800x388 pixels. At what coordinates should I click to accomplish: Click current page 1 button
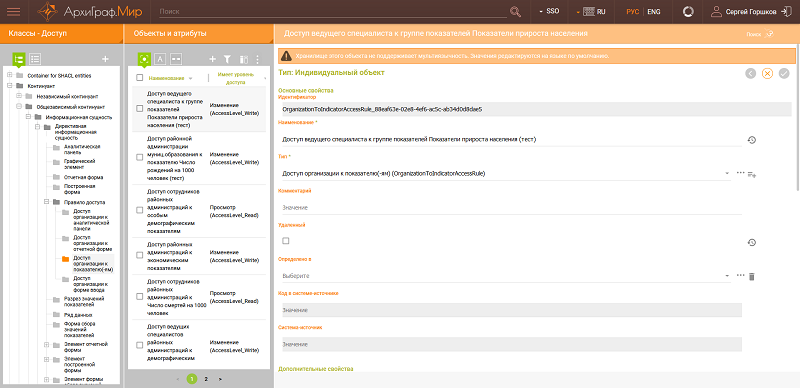pyautogui.click(x=192, y=379)
